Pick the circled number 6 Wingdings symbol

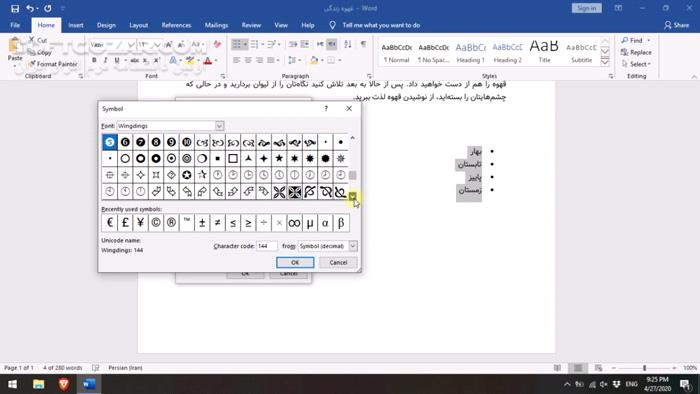coord(125,142)
